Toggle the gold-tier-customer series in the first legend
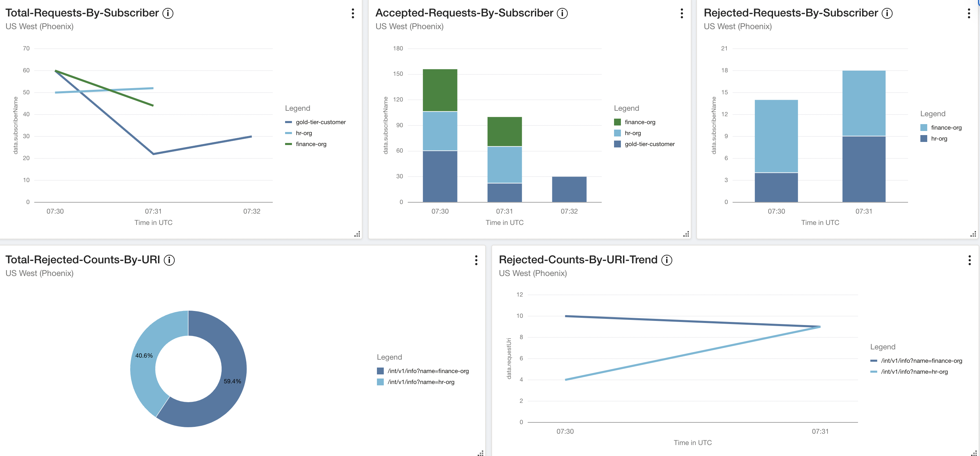Screen dimensions: 980x456 coord(321,122)
